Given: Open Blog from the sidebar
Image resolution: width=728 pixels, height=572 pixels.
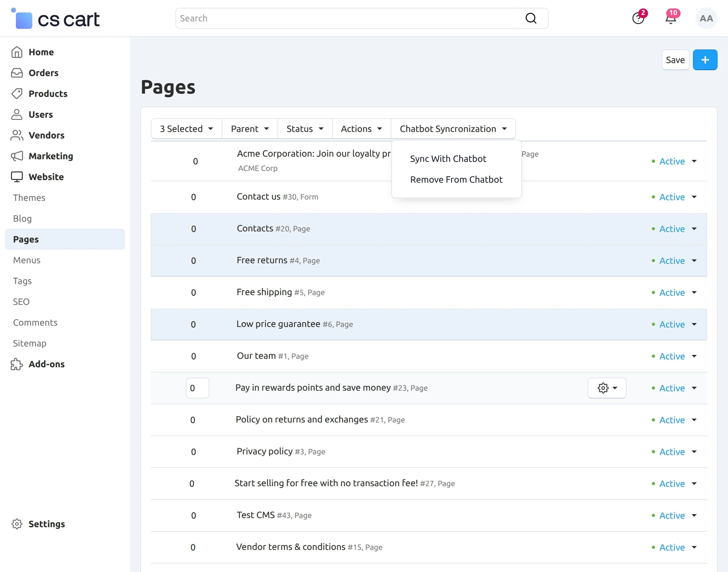Looking at the screenshot, I should 22,218.
